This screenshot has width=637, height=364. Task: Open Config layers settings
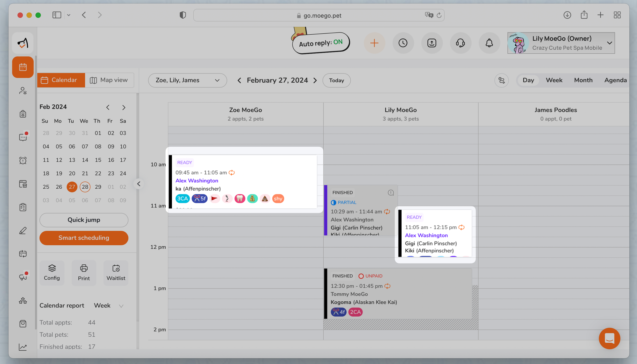pos(52,273)
